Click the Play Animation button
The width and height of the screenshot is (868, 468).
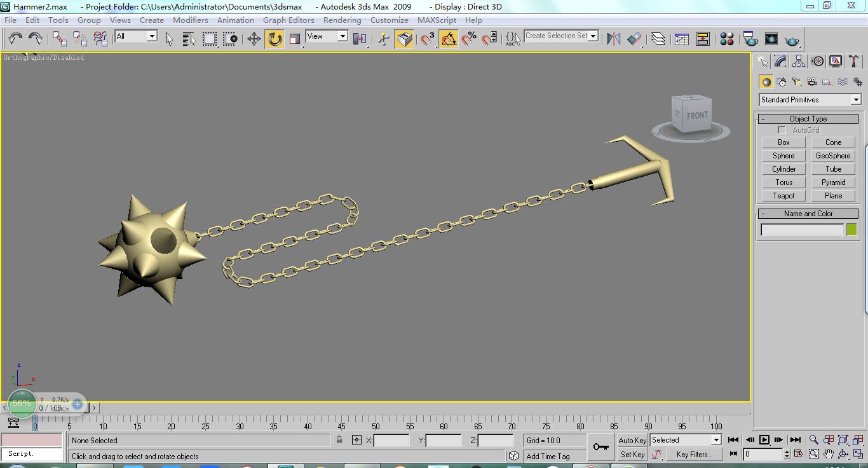pyautogui.click(x=764, y=439)
